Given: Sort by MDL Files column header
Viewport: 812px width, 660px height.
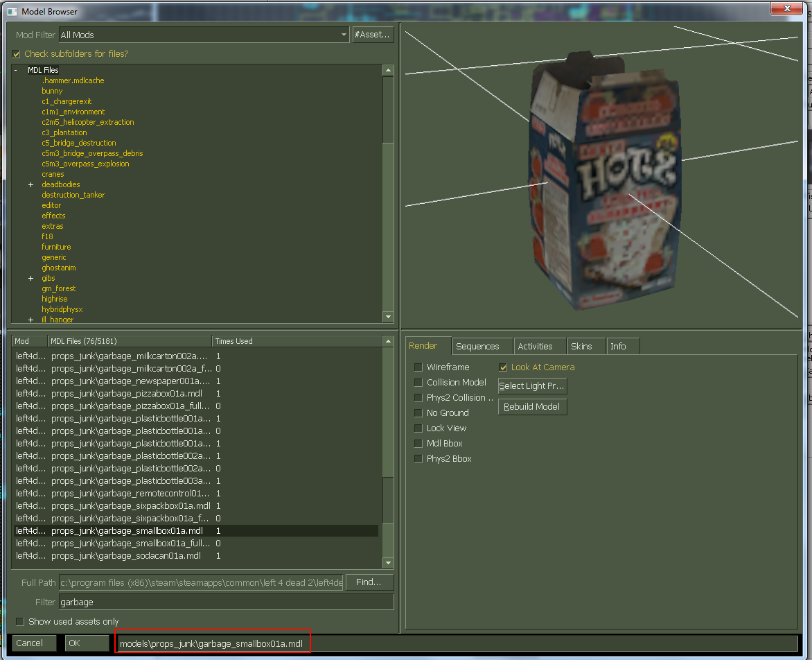Looking at the screenshot, I should [x=130, y=341].
